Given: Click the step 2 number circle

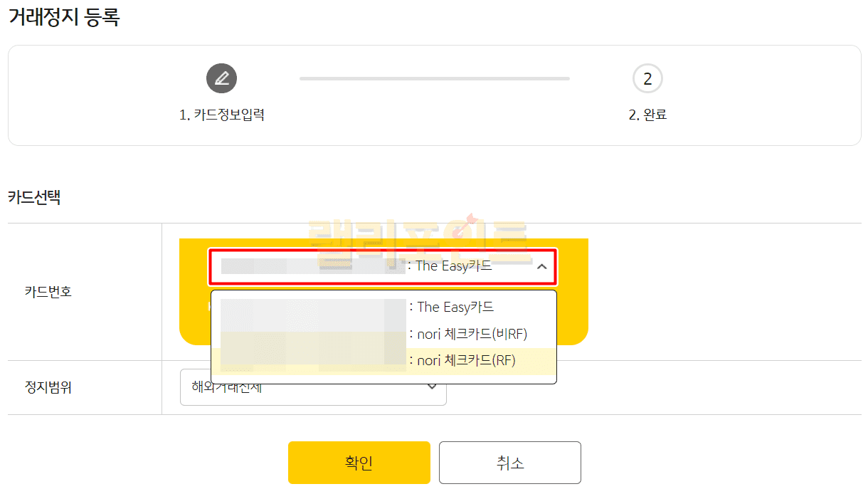Looking at the screenshot, I should 647,78.
